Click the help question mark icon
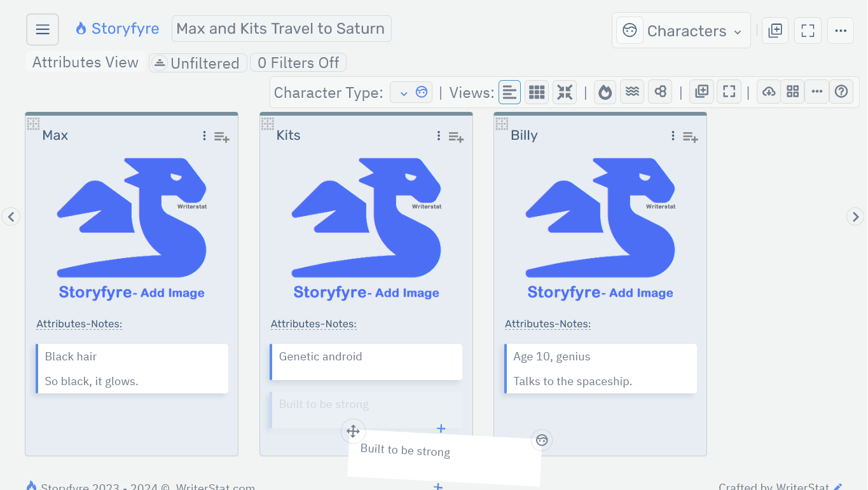Viewport: 868px width, 490px height. pyautogui.click(x=841, y=92)
